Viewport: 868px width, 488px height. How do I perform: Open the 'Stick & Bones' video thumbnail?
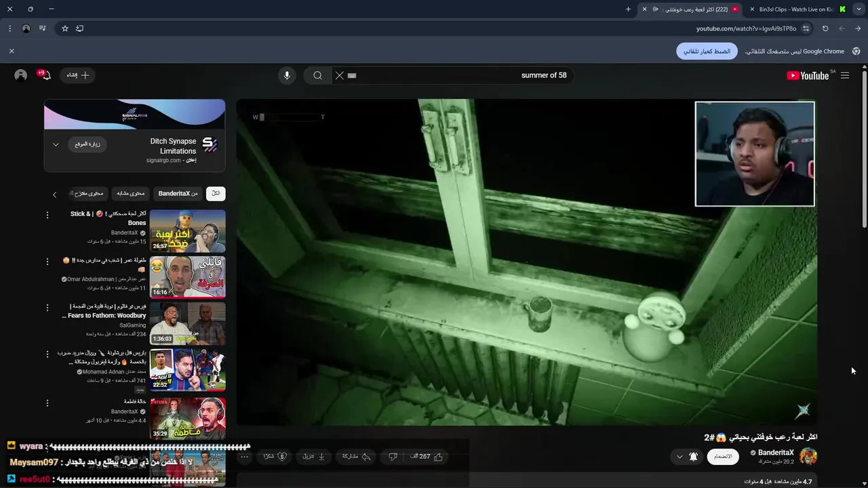pos(187,231)
